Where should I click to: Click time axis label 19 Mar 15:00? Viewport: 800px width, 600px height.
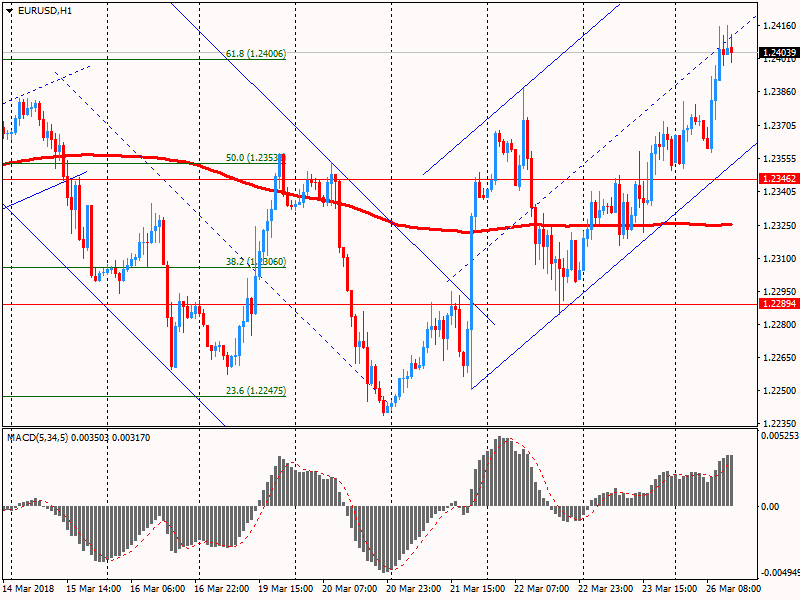click(x=286, y=588)
